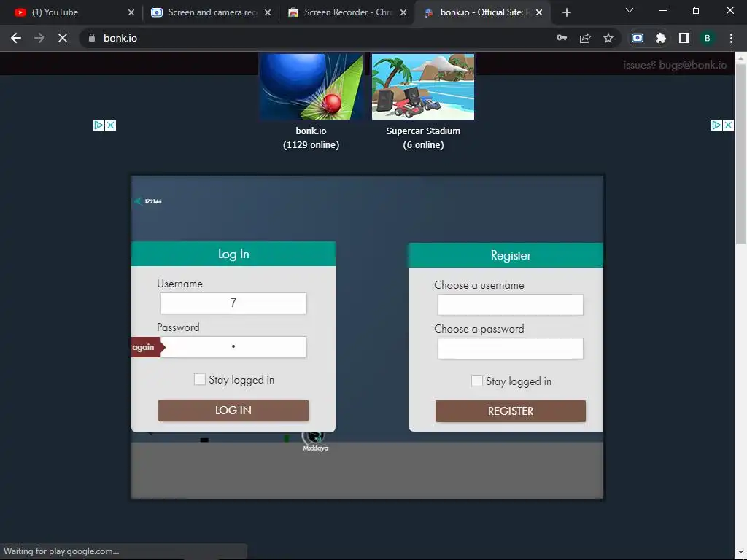
Task: Click the bonk.io address bar URL
Action: point(120,38)
